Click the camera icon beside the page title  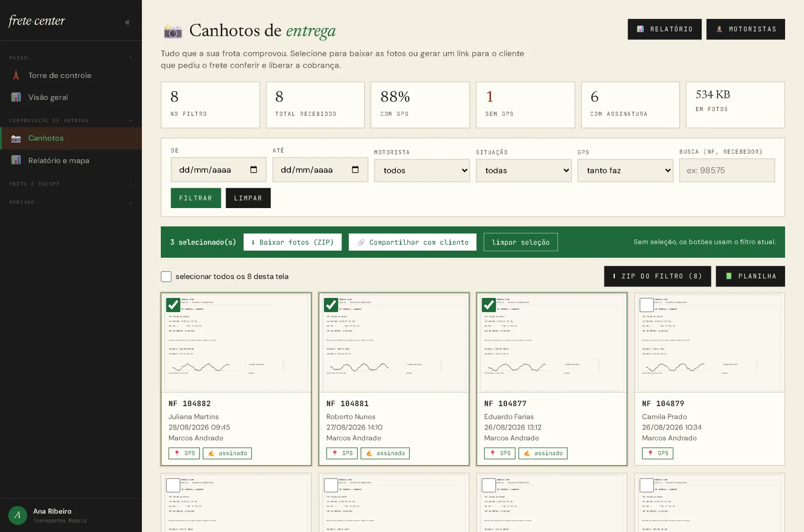(x=173, y=31)
